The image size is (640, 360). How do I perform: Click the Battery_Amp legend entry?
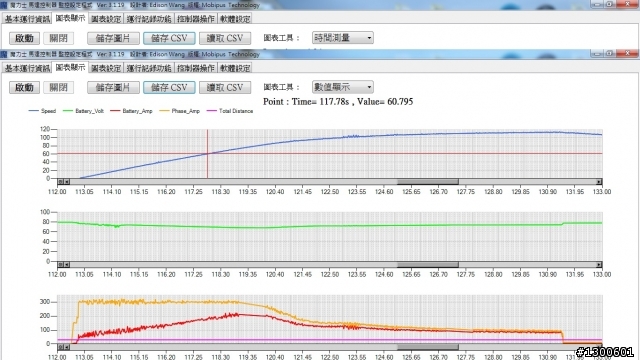pyautogui.click(x=131, y=111)
